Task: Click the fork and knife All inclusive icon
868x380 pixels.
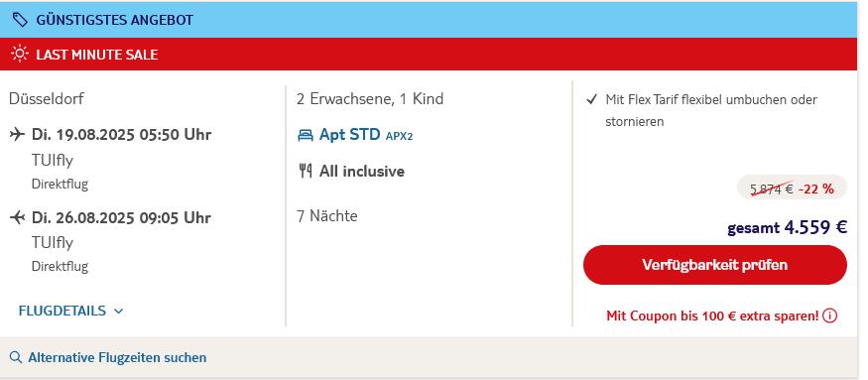Action: coord(305,172)
